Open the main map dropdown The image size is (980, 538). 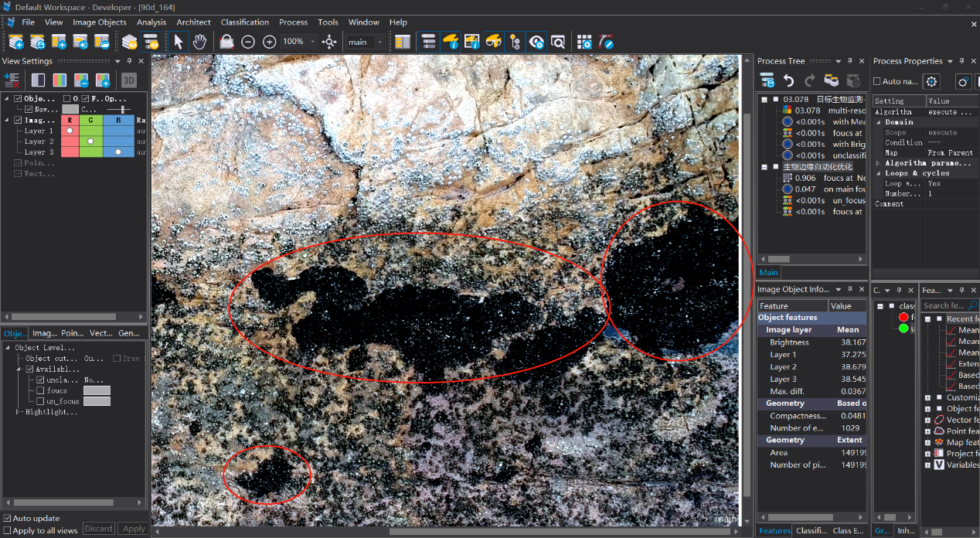click(379, 42)
